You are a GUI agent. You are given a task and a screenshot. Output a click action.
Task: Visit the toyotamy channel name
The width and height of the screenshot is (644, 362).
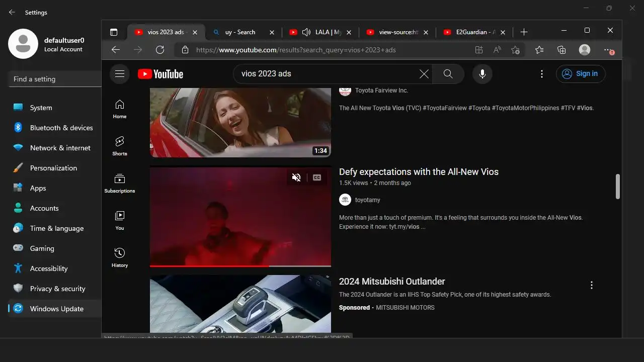(x=368, y=200)
